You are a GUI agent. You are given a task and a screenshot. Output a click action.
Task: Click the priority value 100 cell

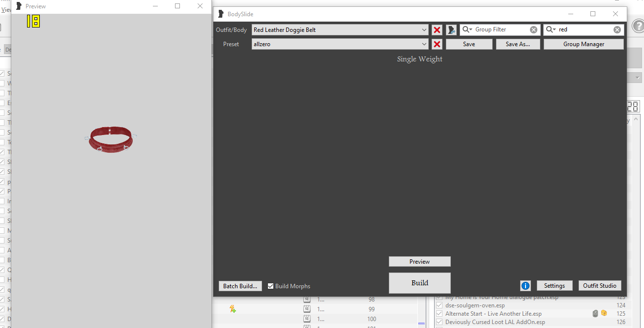pyautogui.click(x=372, y=319)
